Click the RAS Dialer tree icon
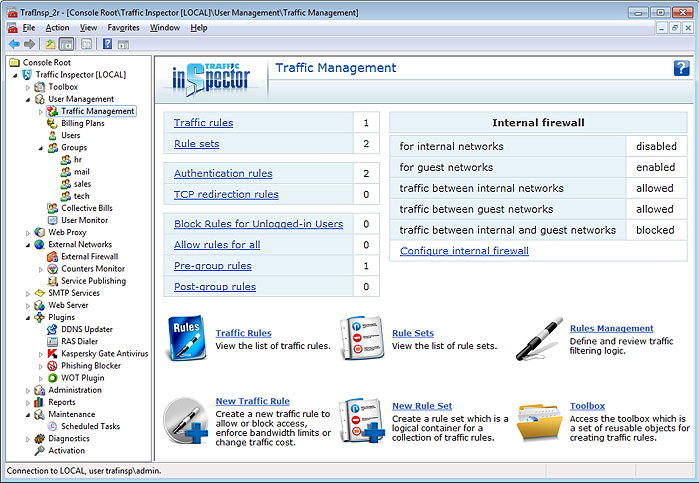 coord(53,341)
